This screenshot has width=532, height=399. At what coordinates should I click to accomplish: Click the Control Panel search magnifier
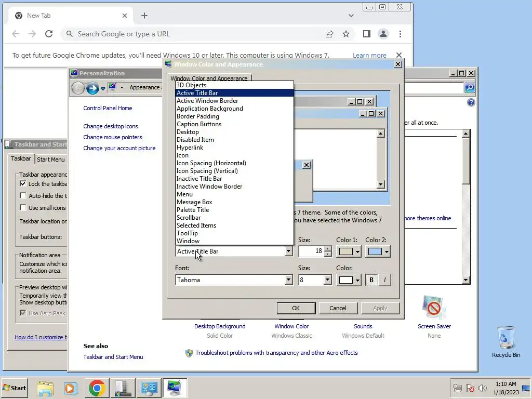coord(470,88)
